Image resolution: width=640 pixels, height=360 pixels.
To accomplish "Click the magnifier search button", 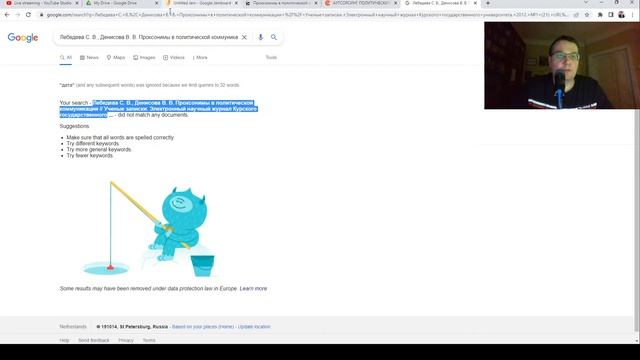I will click(274, 37).
